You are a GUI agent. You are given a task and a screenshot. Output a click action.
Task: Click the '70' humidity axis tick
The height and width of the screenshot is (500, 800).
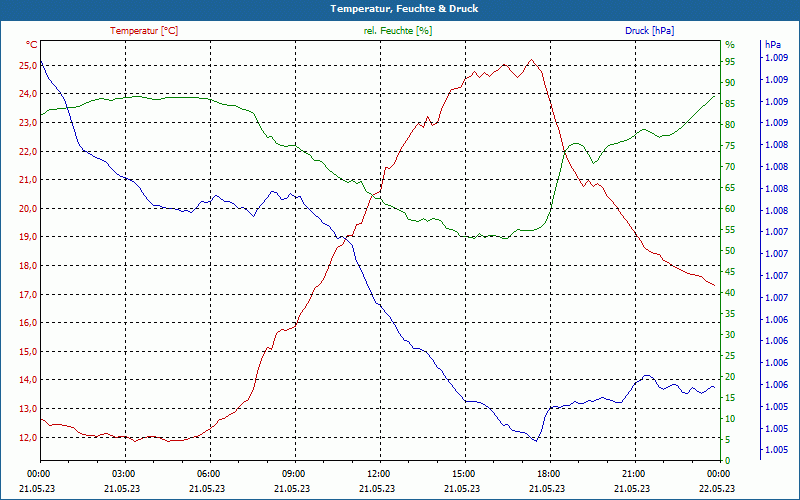[730, 167]
